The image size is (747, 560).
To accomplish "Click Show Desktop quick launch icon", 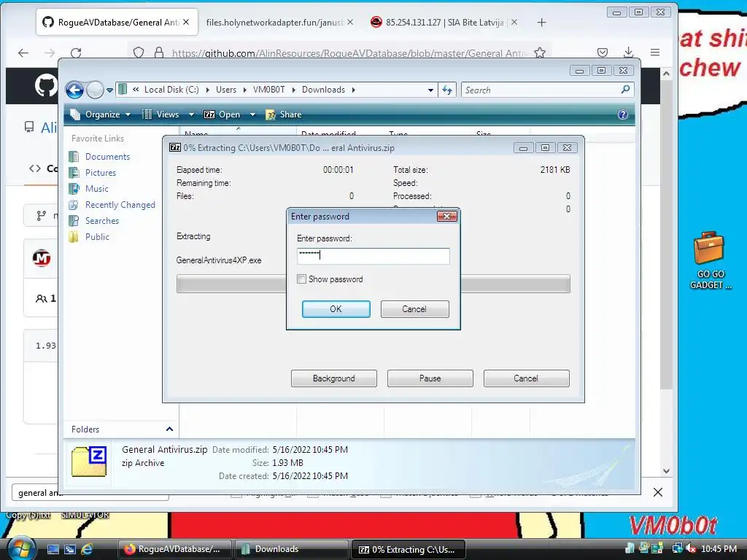I will (x=53, y=549).
